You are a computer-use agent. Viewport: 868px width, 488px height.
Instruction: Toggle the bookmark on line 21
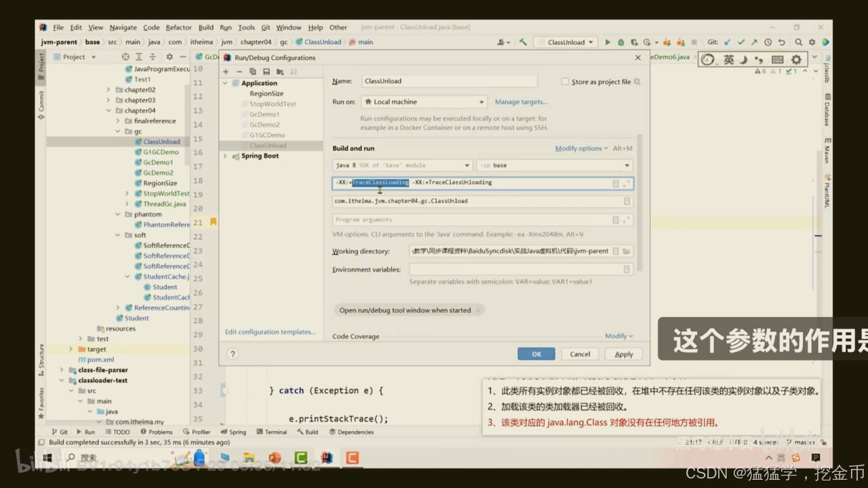coord(213,222)
